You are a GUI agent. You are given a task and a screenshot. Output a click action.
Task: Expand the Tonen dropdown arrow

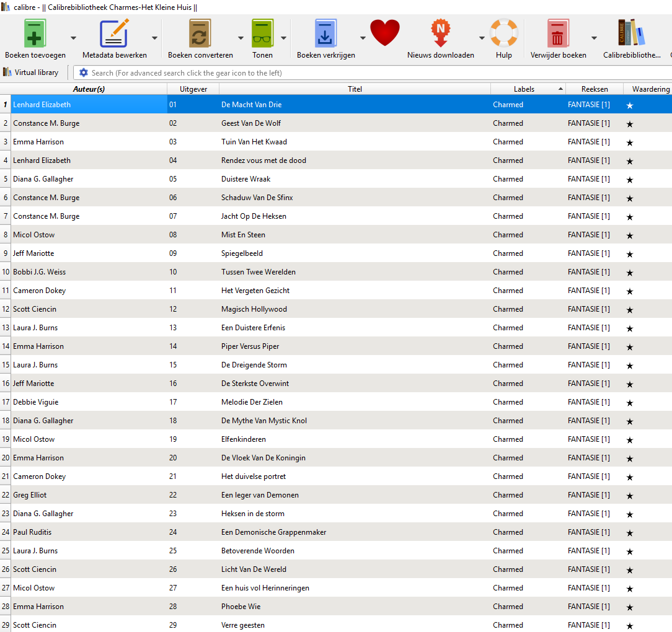[x=283, y=38]
